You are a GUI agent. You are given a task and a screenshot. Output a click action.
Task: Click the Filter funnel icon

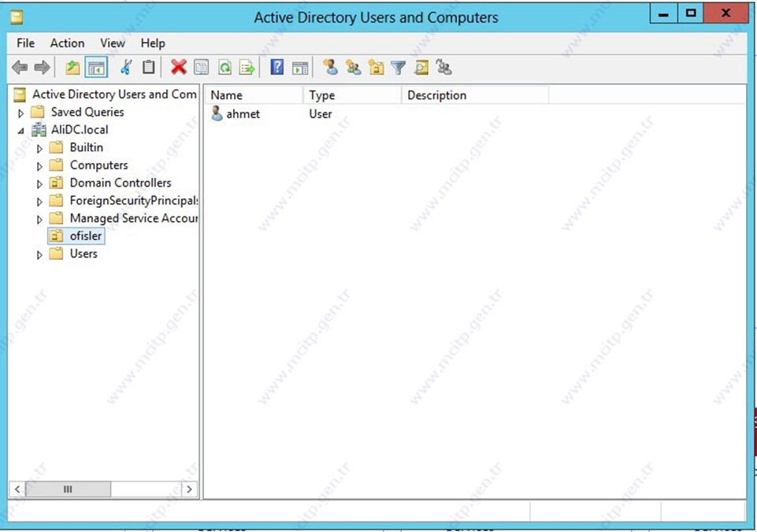tap(399, 68)
